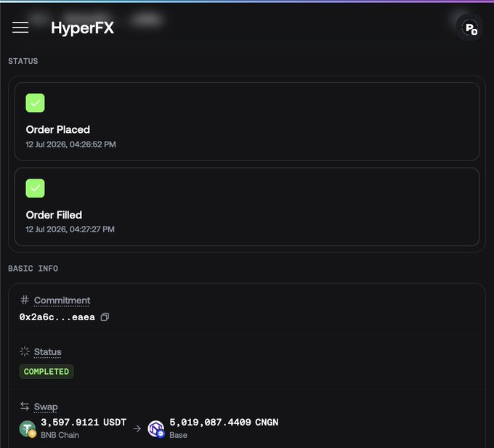Click the arrow between swap amounts

click(x=137, y=429)
